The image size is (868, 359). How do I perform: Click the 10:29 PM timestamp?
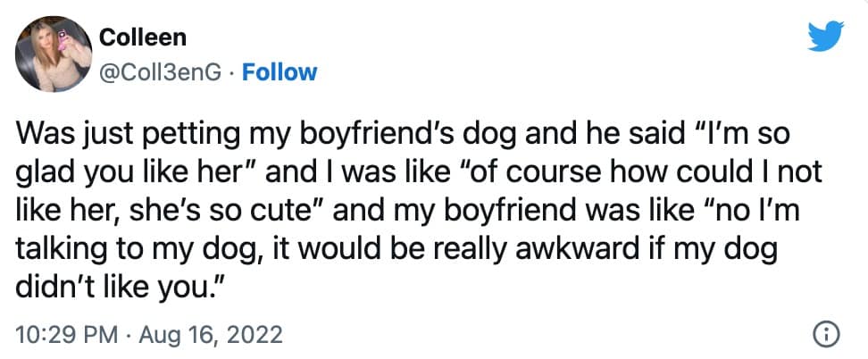click(67, 336)
